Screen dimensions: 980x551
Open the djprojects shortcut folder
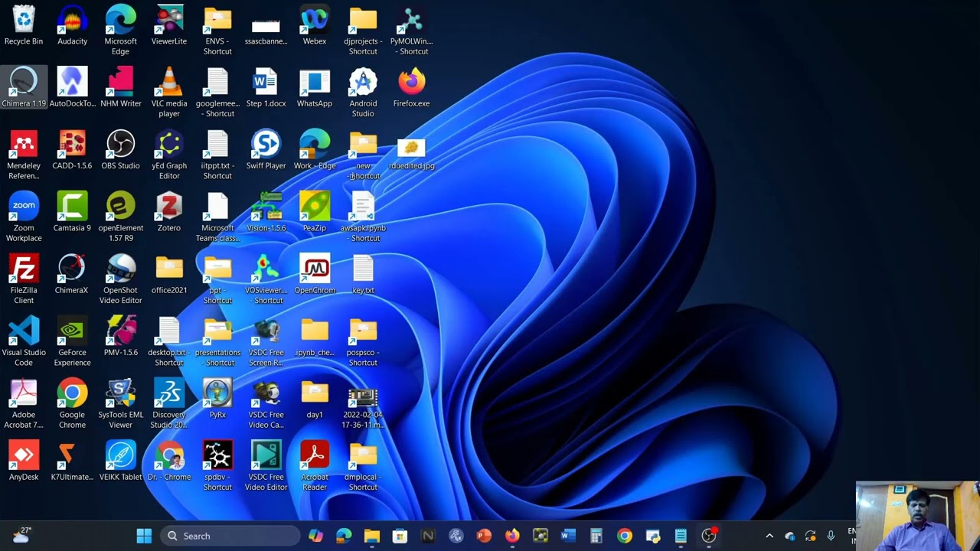[x=363, y=30]
